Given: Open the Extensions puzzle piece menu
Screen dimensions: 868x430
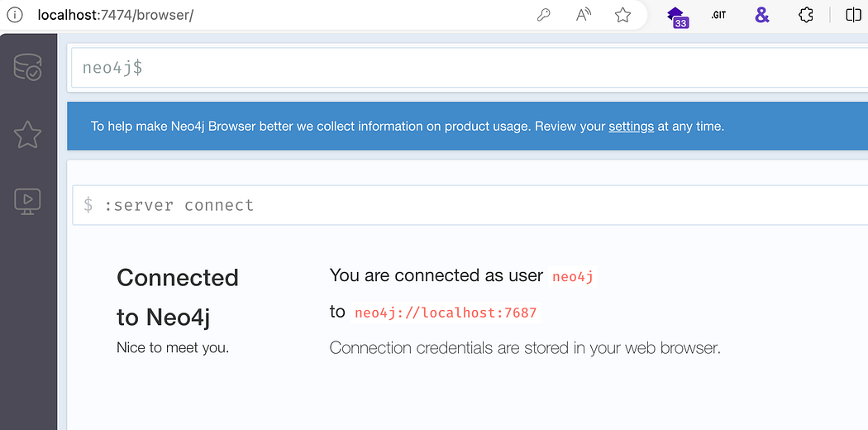Looking at the screenshot, I should pyautogui.click(x=806, y=15).
